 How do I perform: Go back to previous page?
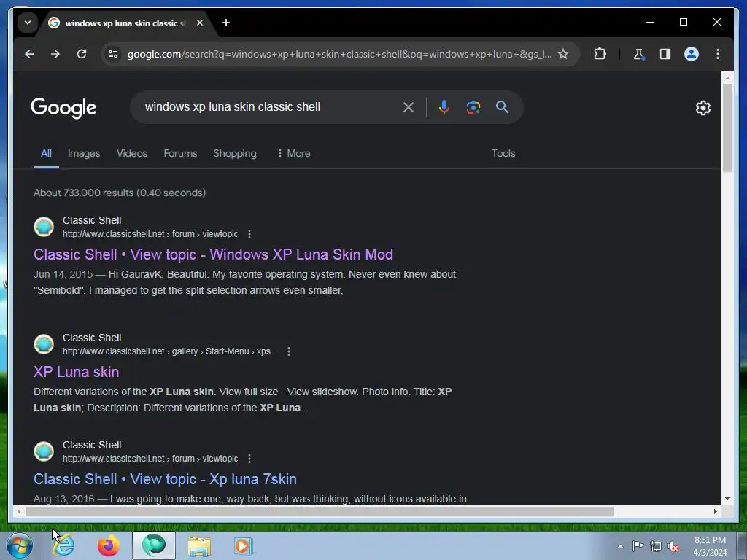[29, 54]
